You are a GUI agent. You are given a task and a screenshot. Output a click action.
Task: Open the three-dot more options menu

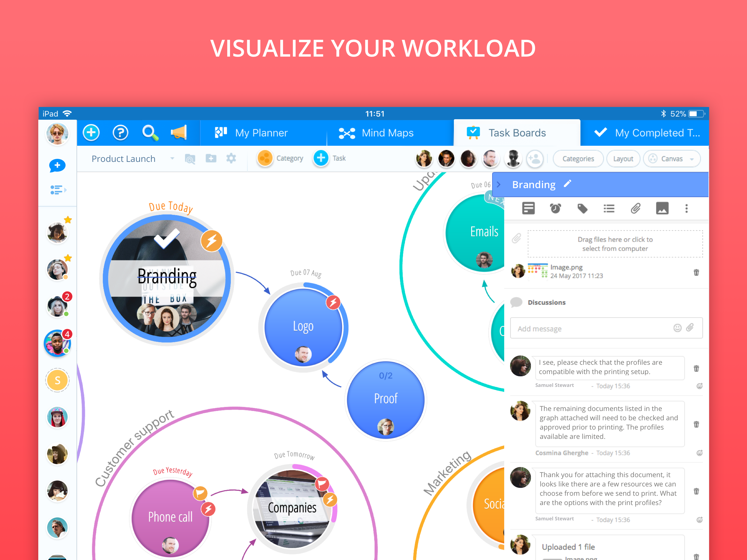(x=686, y=208)
